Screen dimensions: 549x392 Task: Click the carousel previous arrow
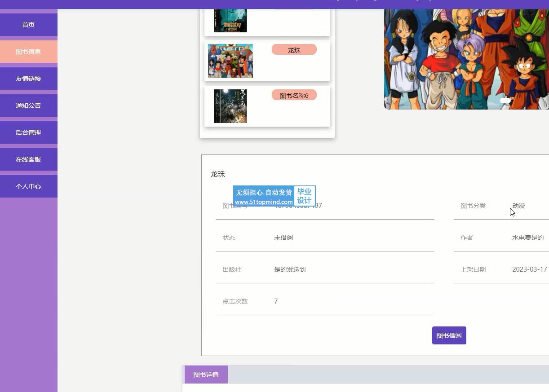pos(399,19)
